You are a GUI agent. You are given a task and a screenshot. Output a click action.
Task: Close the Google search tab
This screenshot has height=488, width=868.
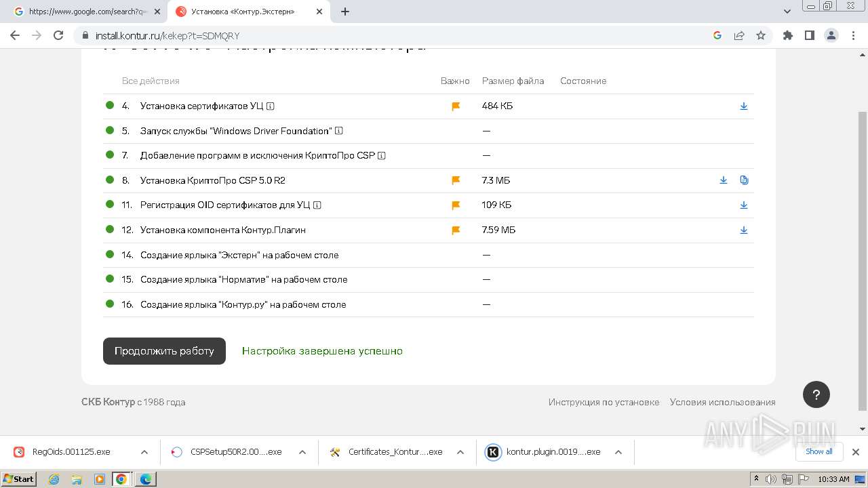[158, 12]
